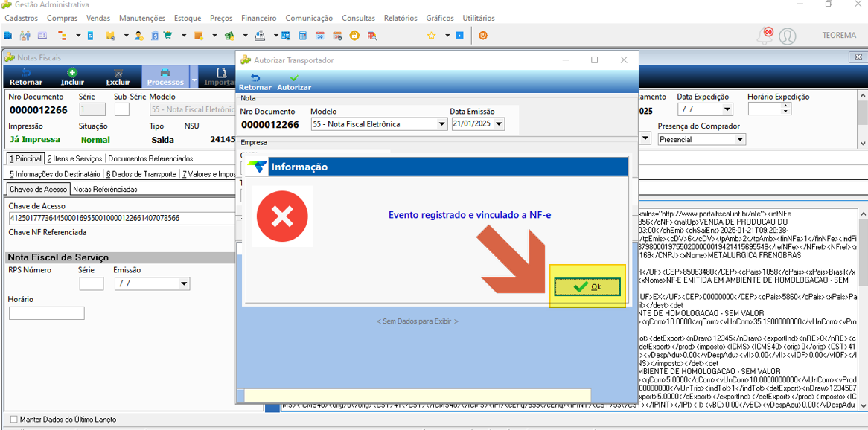
Task: Click the Horário input field
Action: point(46,313)
